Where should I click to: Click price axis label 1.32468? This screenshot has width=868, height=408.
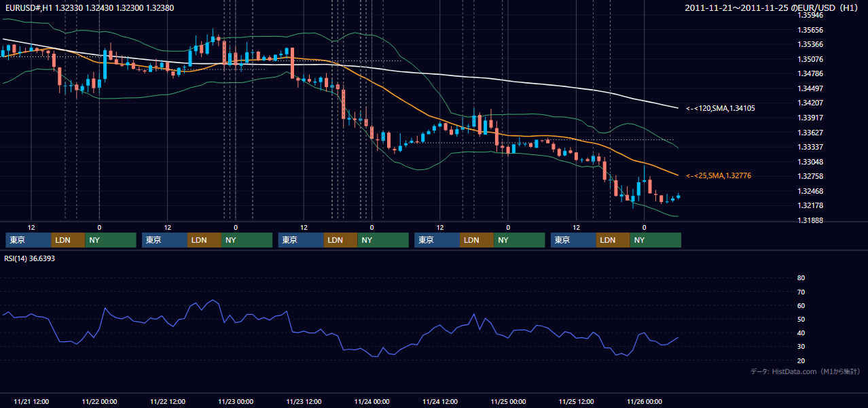(810, 191)
